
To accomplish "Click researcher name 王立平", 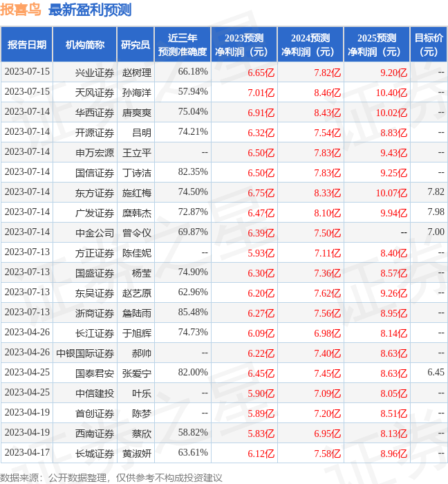I will click(137, 153).
